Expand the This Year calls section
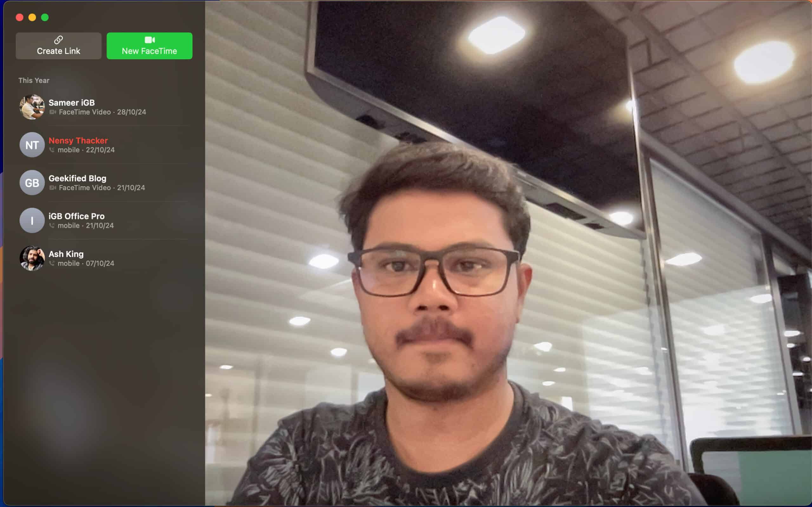812x507 pixels. [x=34, y=80]
